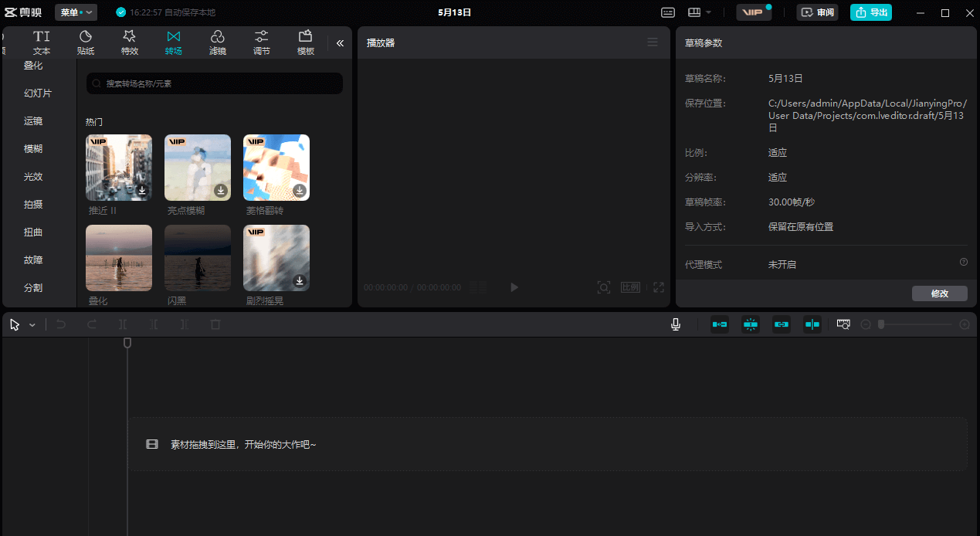Switch to the 文本 tab
Screen dimensions: 980x536
(41, 42)
